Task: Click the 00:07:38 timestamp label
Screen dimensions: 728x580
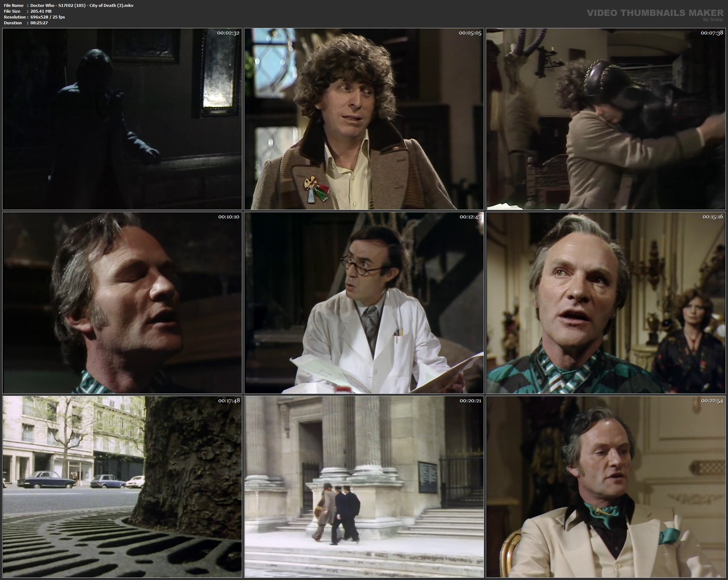Action: tap(712, 33)
